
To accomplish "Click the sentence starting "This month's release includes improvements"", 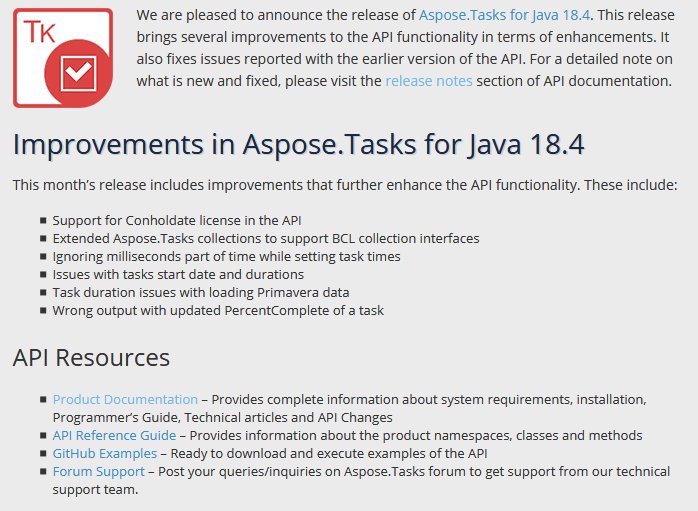I will click(345, 185).
